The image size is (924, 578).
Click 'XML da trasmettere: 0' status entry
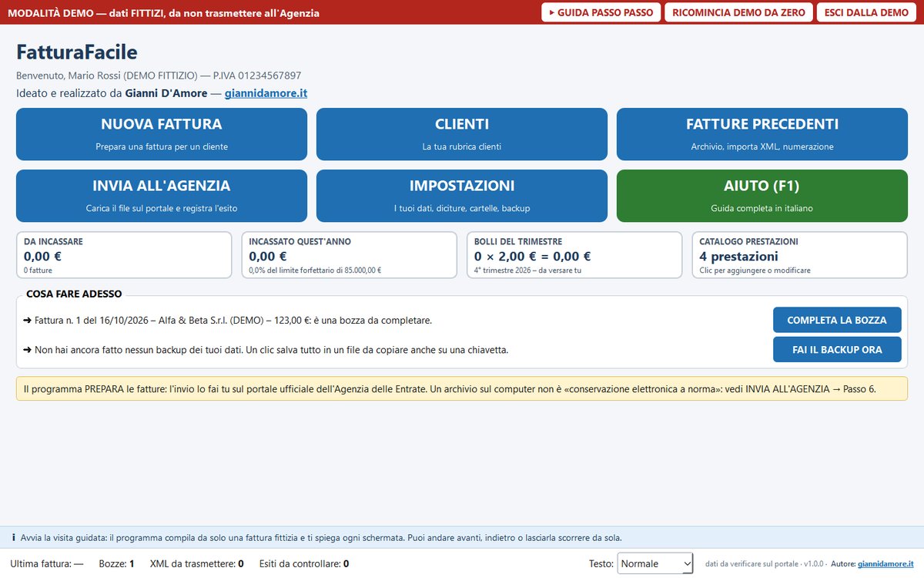coord(196,564)
